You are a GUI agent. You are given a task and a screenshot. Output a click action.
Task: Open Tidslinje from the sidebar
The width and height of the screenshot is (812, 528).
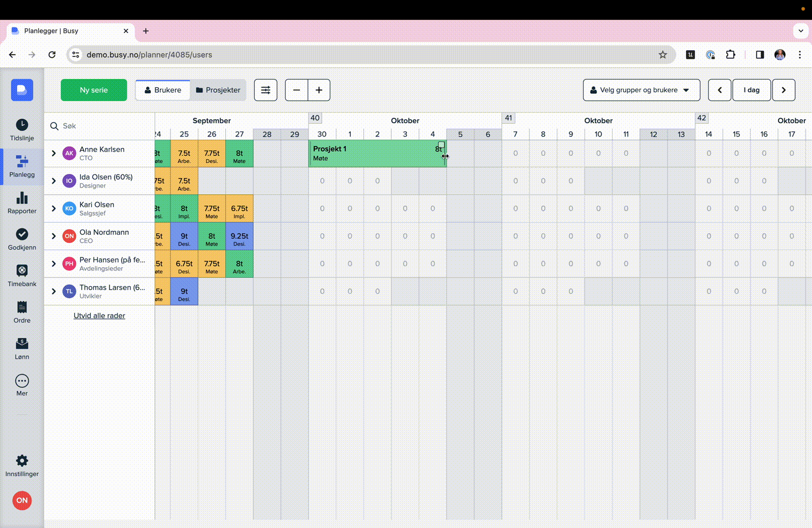[x=22, y=130]
